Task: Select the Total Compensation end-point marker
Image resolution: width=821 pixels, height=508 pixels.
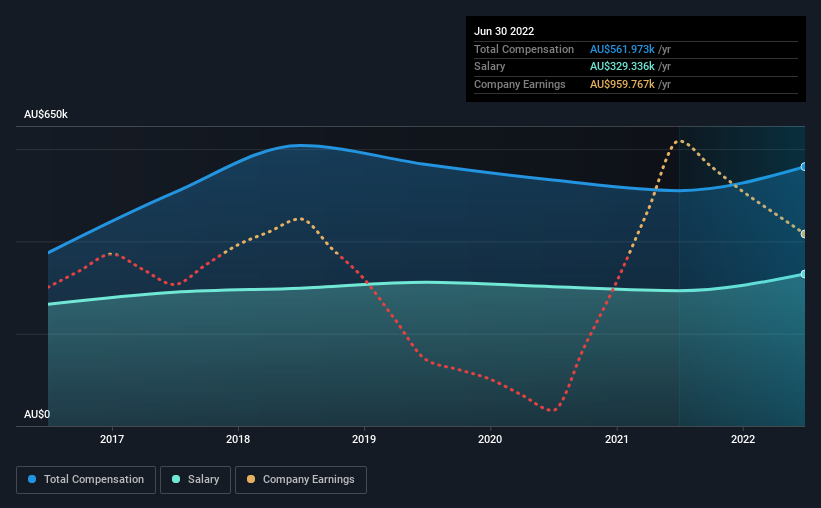Action: pyautogui.click(x=803, y=167)
